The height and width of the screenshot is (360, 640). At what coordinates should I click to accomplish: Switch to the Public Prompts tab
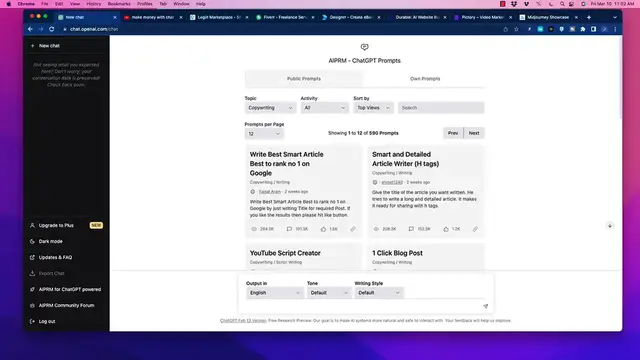pos(304,78)
